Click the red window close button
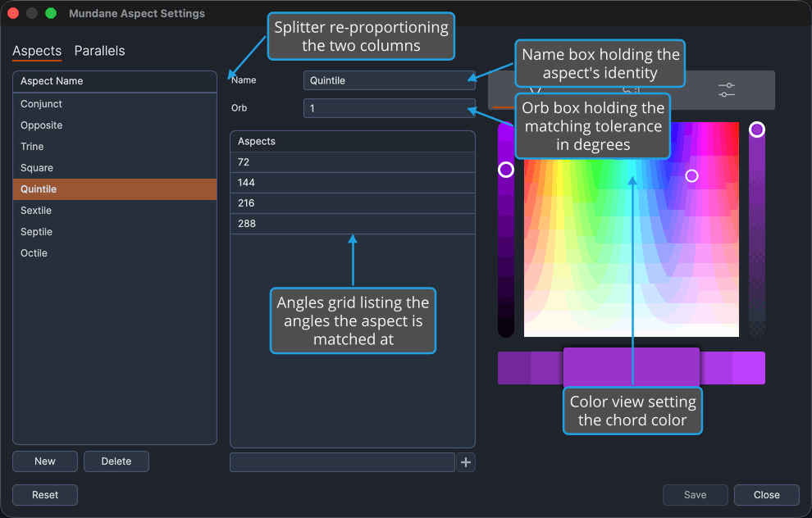Image resolution: width=812 pixels, height=518 pixels. (x=13, y=13)
